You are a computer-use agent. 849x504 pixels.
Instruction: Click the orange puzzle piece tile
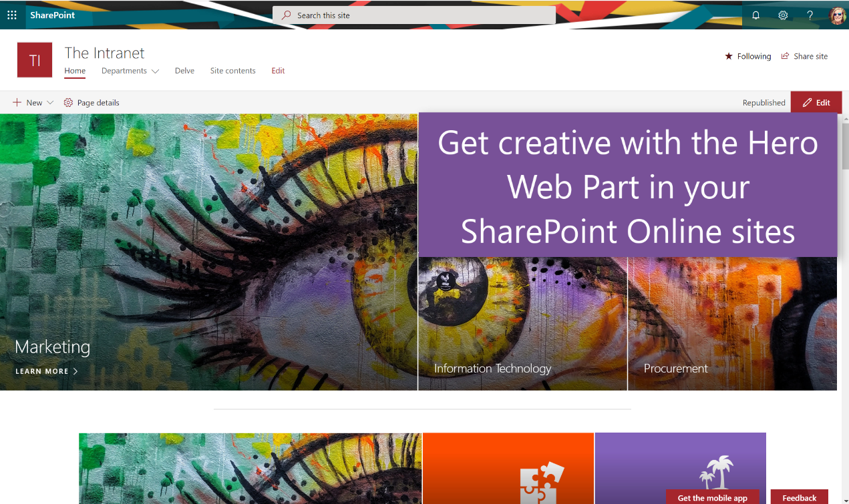click(508, 468)
